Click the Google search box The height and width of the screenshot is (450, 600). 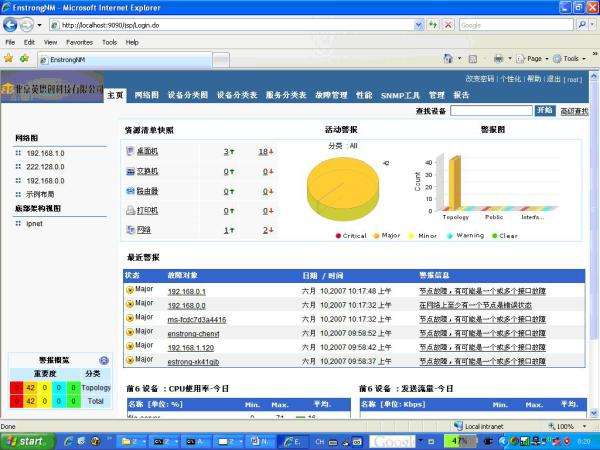pyautogui.click(x=516, y=25)
